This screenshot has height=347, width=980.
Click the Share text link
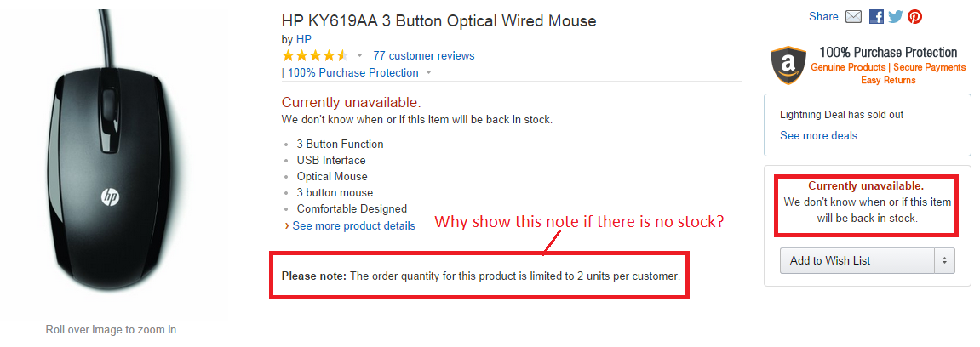point(823,17)
